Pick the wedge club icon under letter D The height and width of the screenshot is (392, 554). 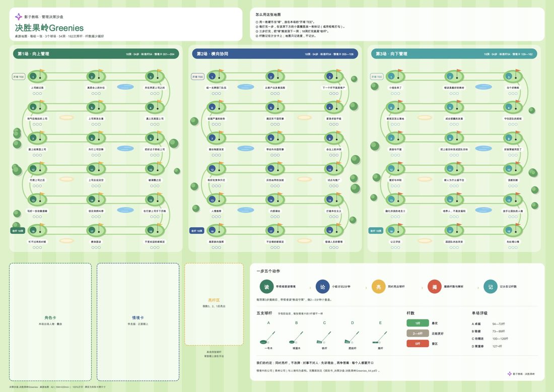point(352,338)
